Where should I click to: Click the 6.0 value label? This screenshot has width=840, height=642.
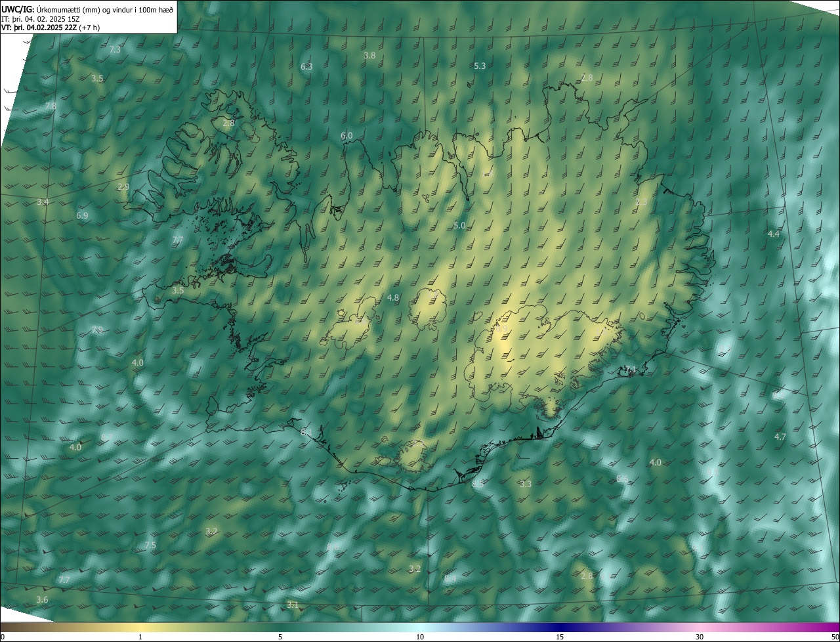(x=346, y=135)
